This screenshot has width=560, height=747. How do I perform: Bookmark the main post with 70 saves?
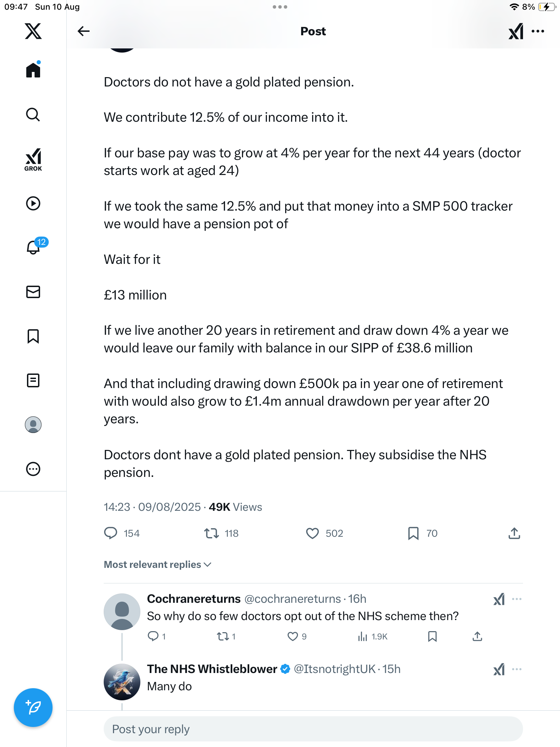point(413,533)
